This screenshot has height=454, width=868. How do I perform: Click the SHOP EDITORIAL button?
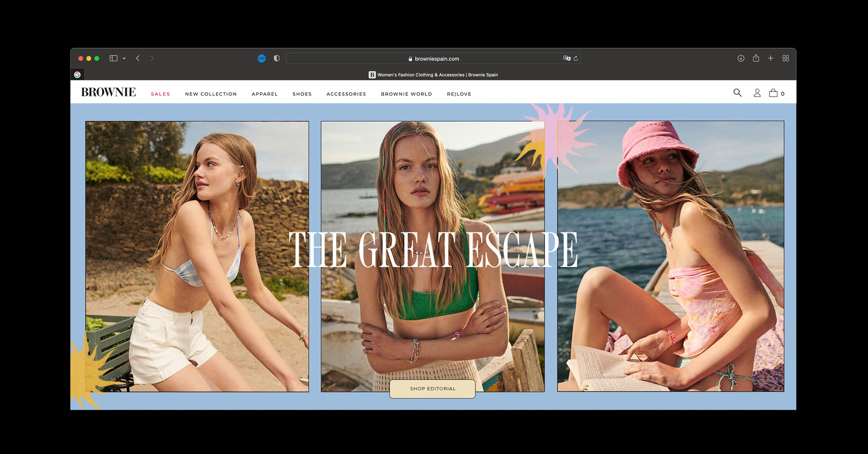tap(433, 389)
